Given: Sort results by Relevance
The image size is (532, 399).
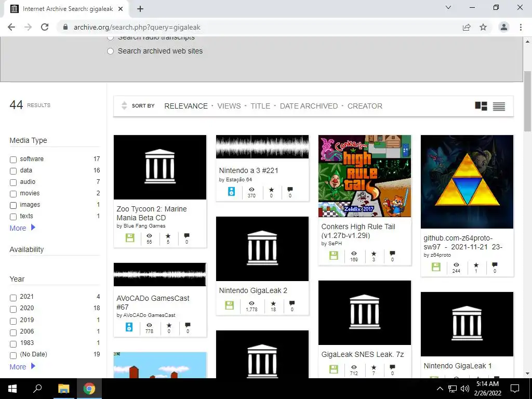Looking at the screenshot, I should [x=186, y=106].
